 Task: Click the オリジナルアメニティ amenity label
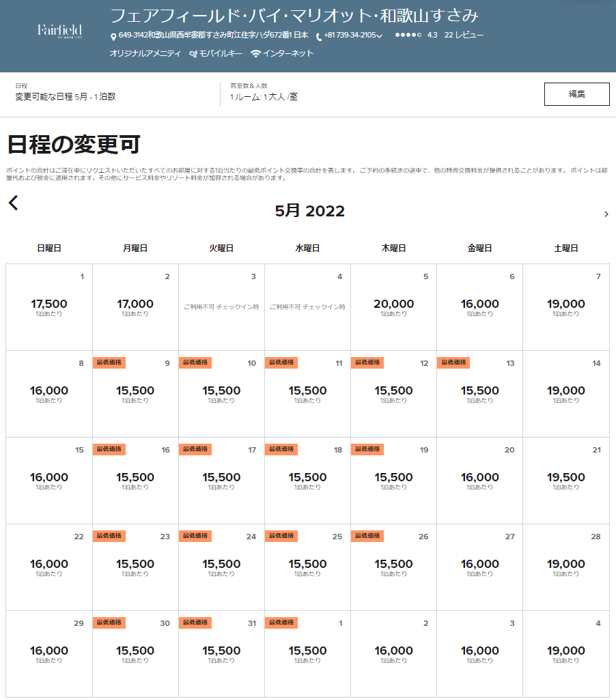point(145,53)
